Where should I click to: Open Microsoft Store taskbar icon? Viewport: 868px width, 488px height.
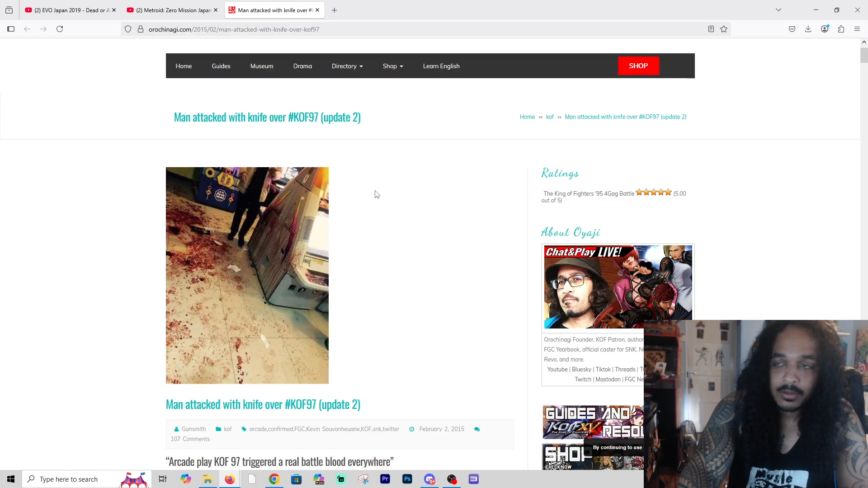pos(296,479)
